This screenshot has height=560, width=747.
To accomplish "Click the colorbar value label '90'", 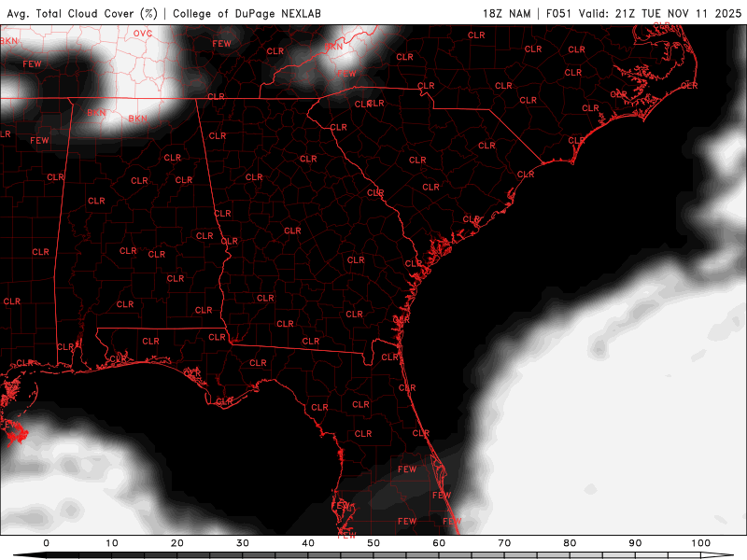I will [635, 543].
